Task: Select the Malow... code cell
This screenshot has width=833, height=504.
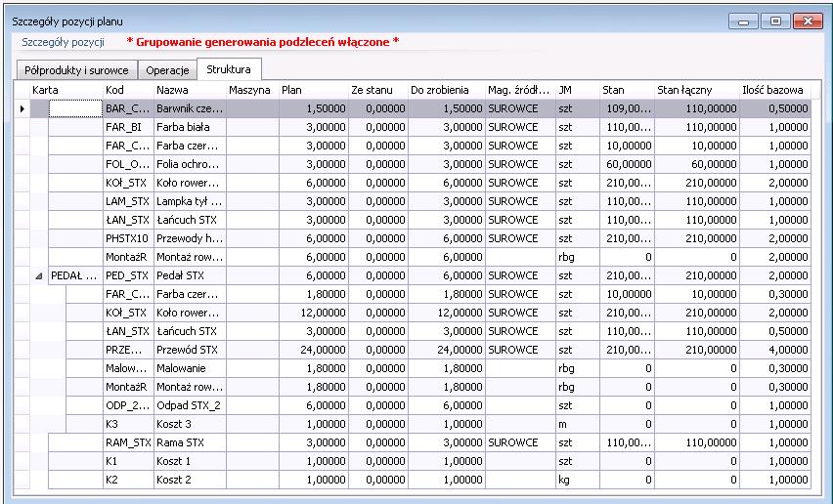Action: point(128,368)
